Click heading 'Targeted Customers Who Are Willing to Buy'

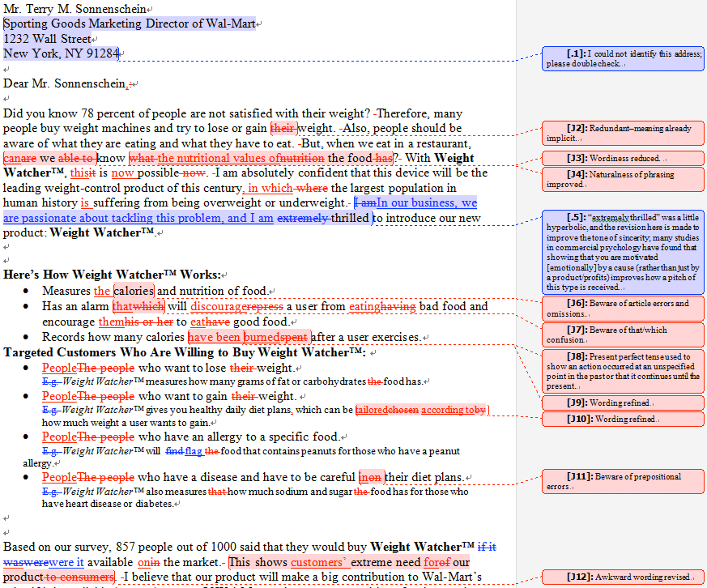click(185, 352)
